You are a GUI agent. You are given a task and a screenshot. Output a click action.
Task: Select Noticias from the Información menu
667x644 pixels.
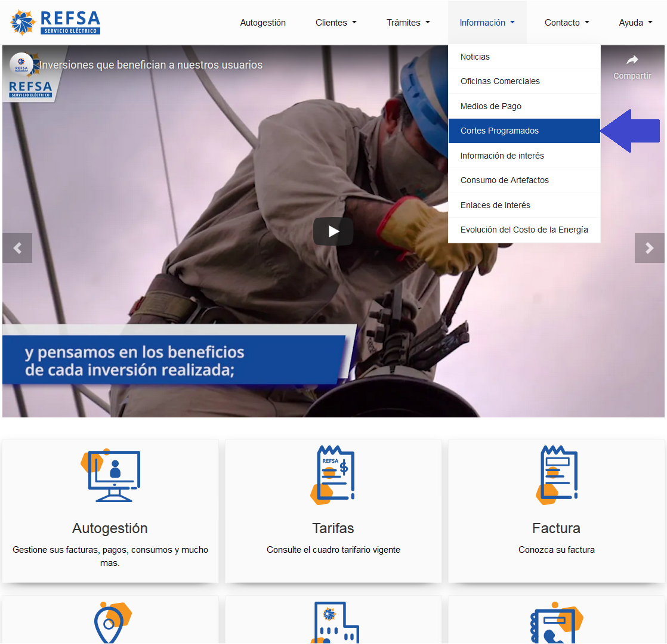click(524, 57)
